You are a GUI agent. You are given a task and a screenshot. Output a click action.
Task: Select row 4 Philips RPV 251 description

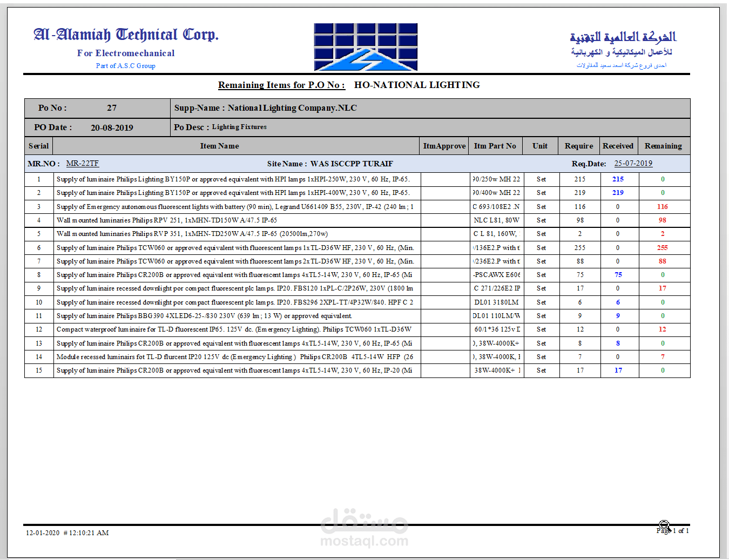tap(167, 220)
